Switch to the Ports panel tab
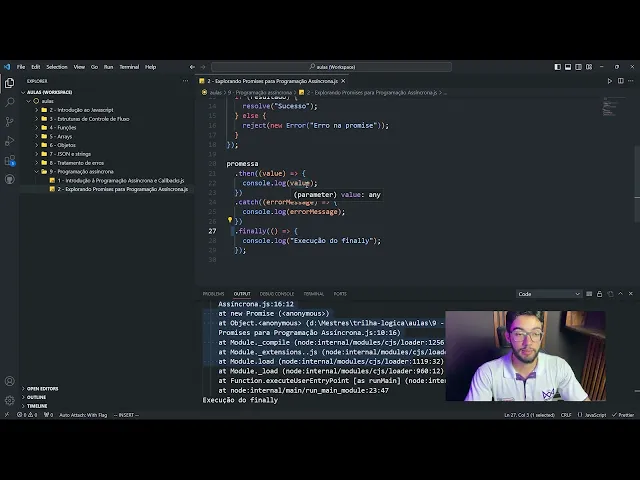Viewport: 640px width, 480px height. tap(340, 294)
